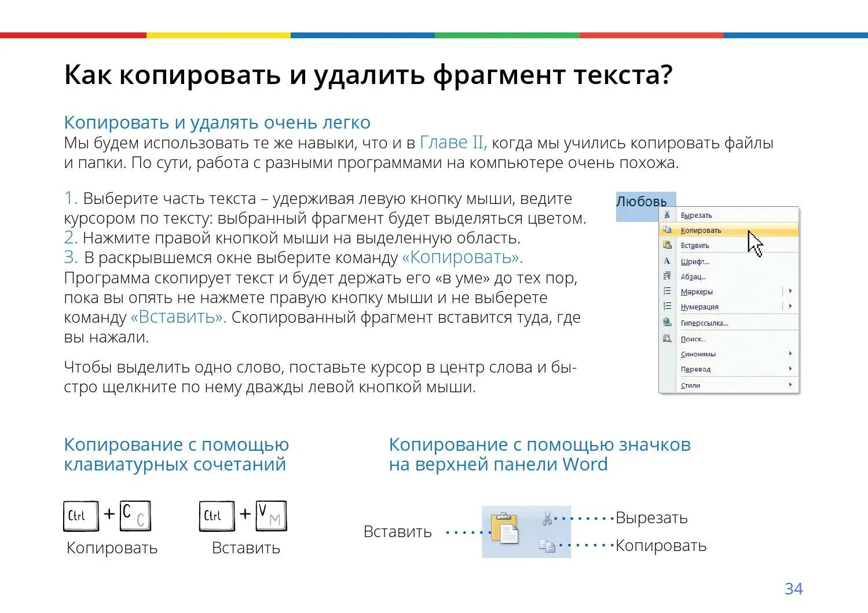Image resolution: width=868 pixels, height=613 pixels.
Task: Click the title Как копировать и удалить фрагмент текста?
Action: (368, 75)
